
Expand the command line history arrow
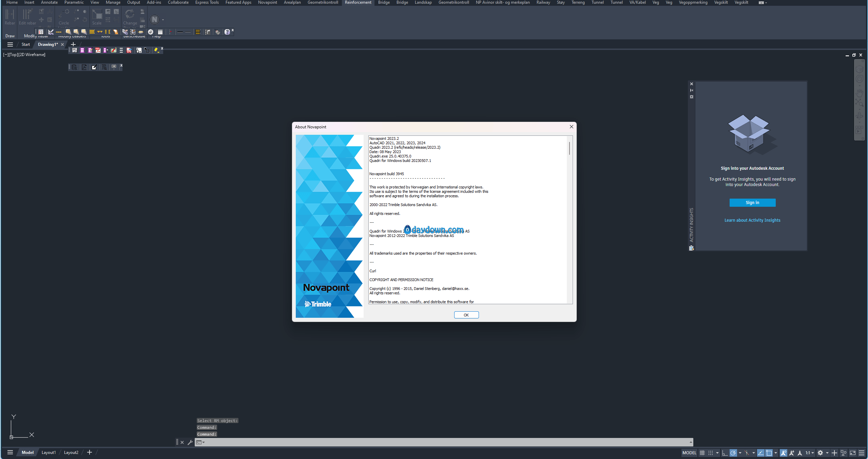coord(691,442)
